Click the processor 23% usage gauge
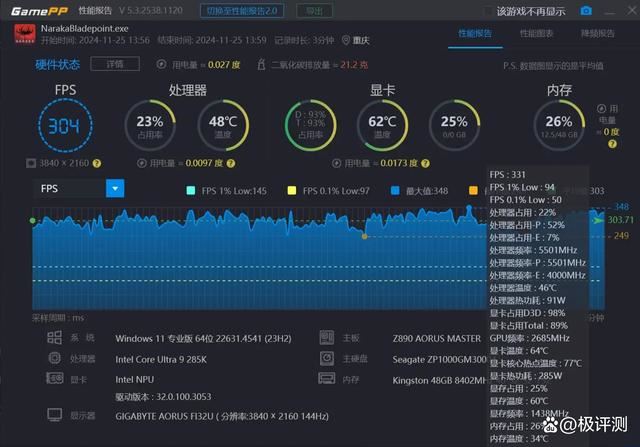 point(150,125)
